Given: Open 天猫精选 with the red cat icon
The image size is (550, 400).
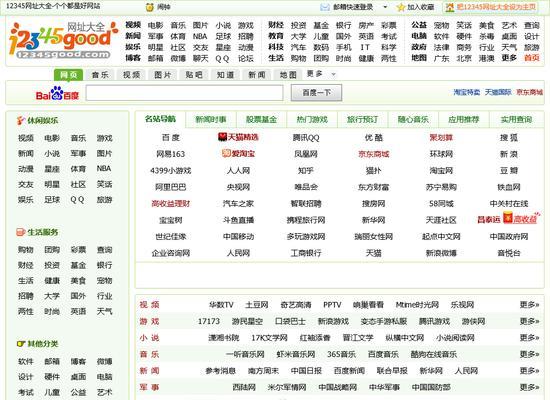Looking at the screenshot, I should pos(238,137).
